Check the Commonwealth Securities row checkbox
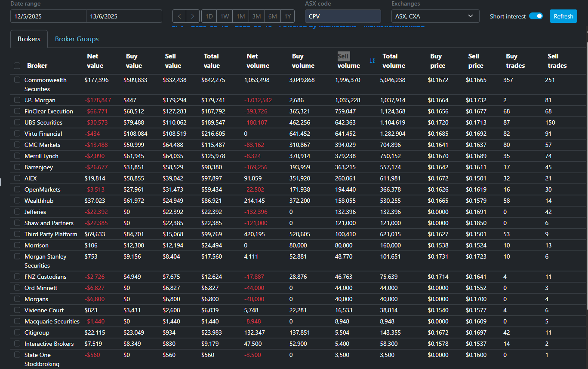This screenshot has width=588, height=369. coord(17,80)
